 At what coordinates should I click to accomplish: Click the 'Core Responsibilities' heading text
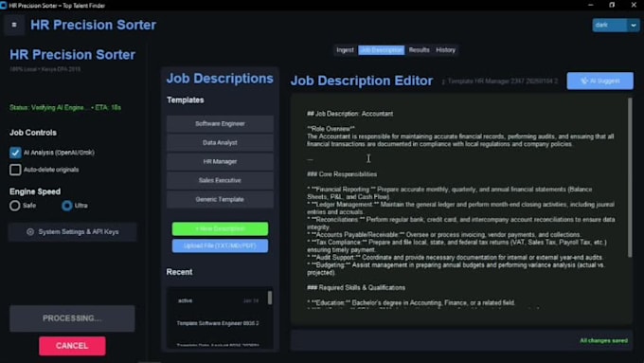[x=342, y=174]
